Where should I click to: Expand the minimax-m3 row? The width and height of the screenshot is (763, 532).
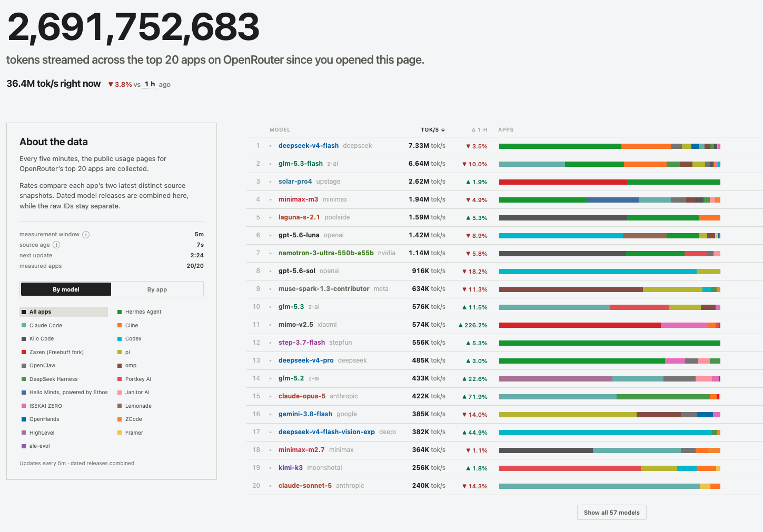[270, 200]
